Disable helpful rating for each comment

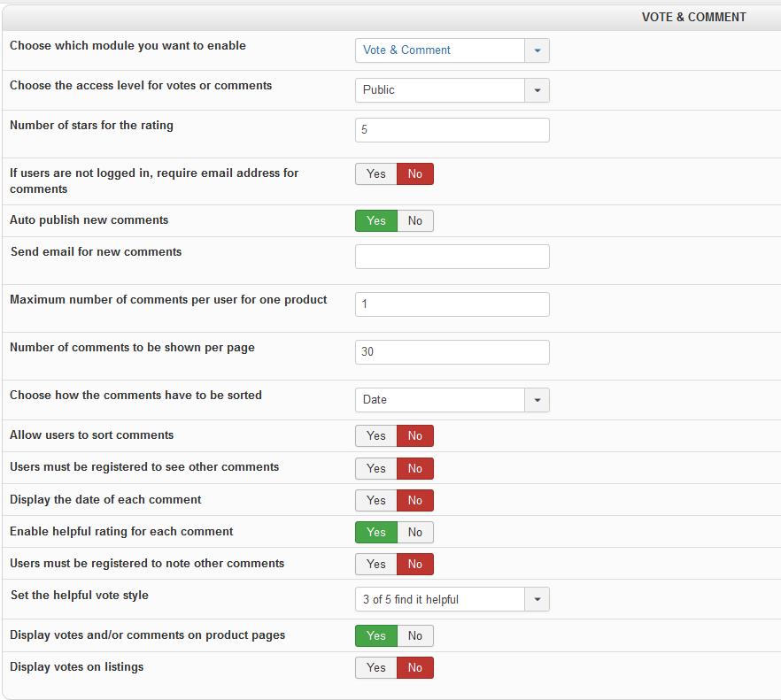415,533
